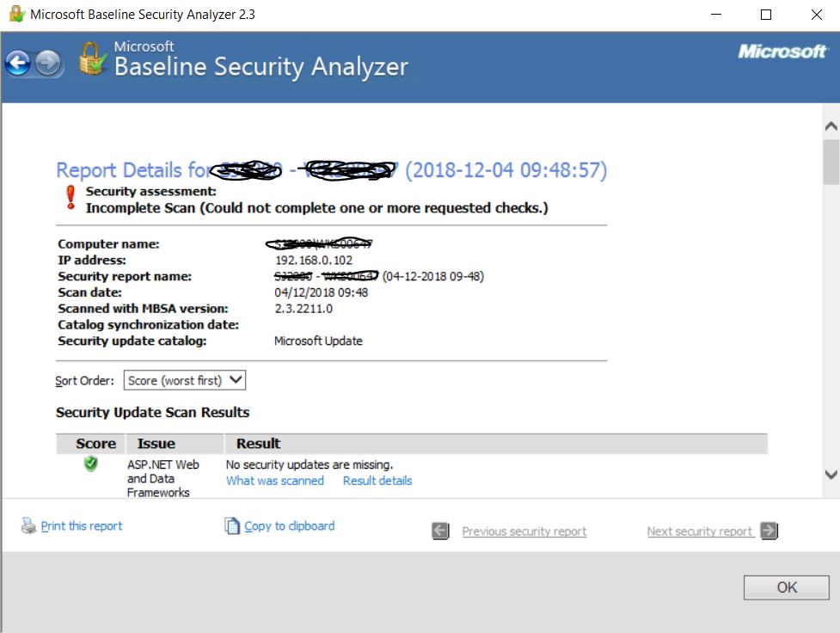Open the 'What was scanned' link
This screenshot has height=633, width=840.
click(275, 481)
